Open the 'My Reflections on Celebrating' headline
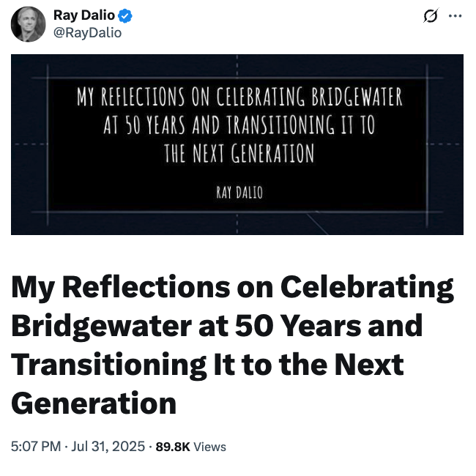This screenshot has height=476, width=476. click(x=232, y=288)
